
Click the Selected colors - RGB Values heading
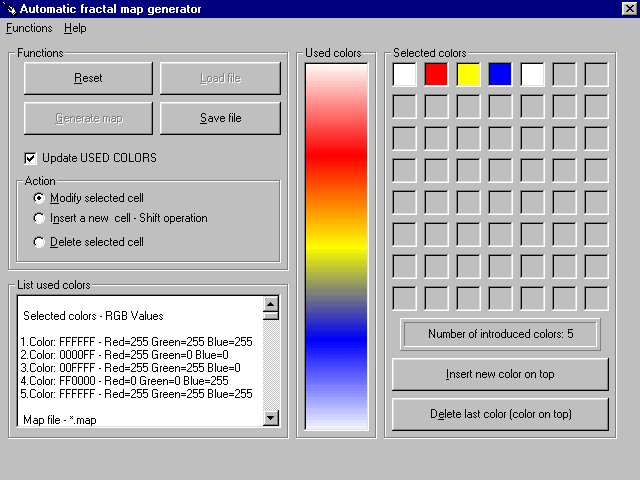93,316
